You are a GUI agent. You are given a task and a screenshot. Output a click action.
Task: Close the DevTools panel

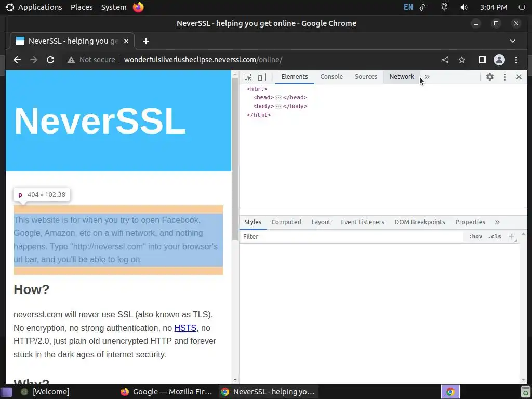[519, 77]
